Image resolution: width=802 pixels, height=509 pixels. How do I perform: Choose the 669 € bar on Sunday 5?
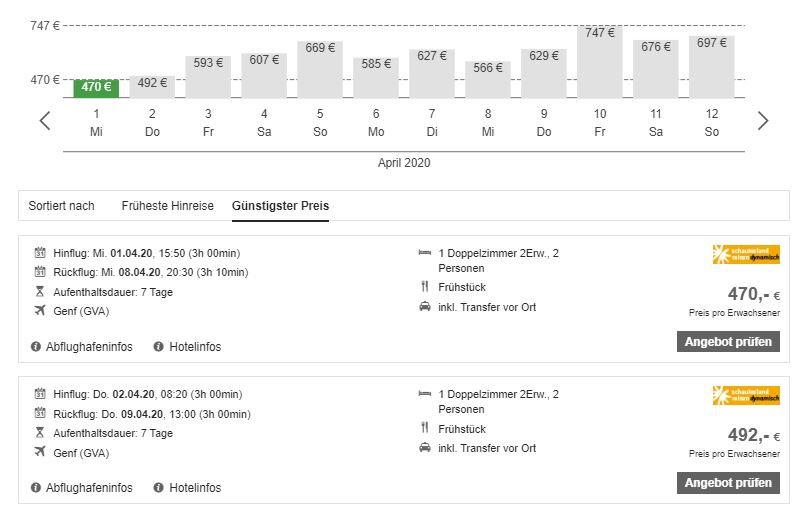click(x=320, y=69)
